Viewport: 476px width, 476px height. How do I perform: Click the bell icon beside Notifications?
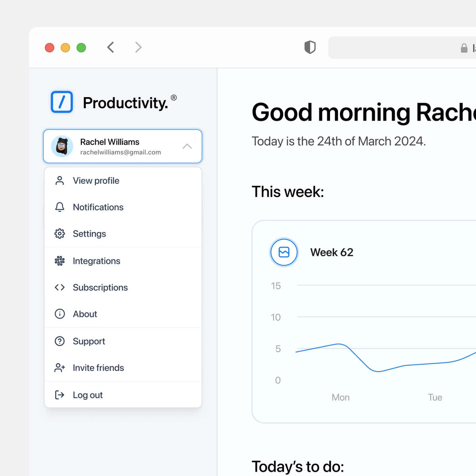[x=59, y=207]
